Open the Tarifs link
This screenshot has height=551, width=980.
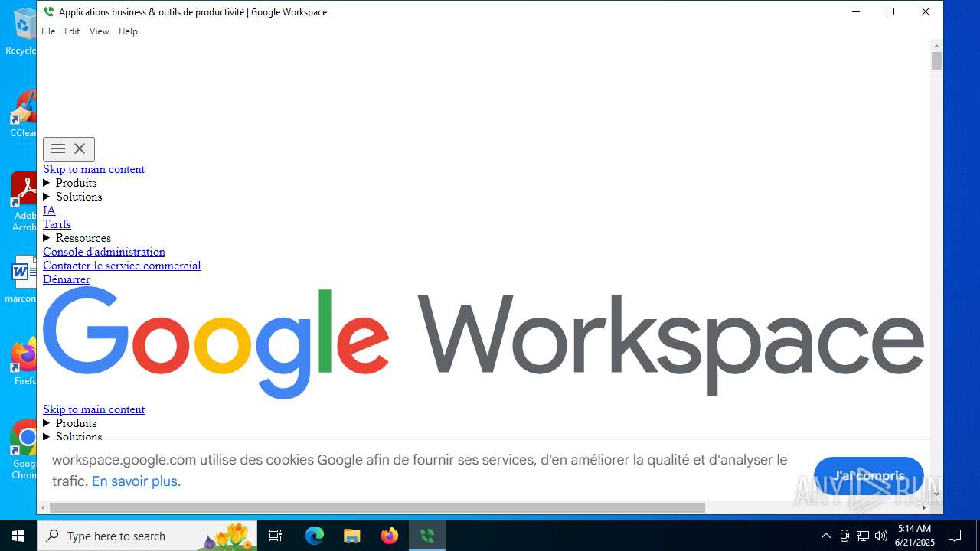[57, 224]
